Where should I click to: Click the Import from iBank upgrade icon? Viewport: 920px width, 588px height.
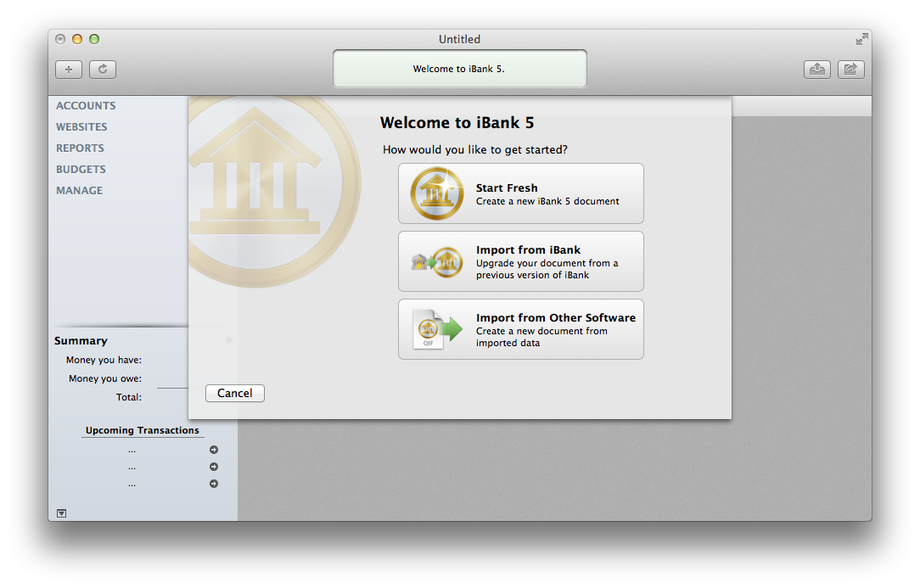[x=437, y=261]
